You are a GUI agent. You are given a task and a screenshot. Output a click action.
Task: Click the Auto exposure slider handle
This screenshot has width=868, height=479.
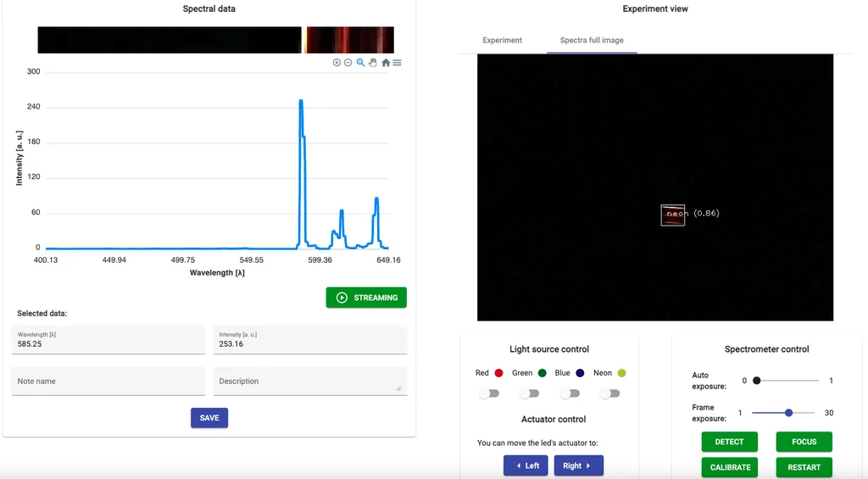757,381
